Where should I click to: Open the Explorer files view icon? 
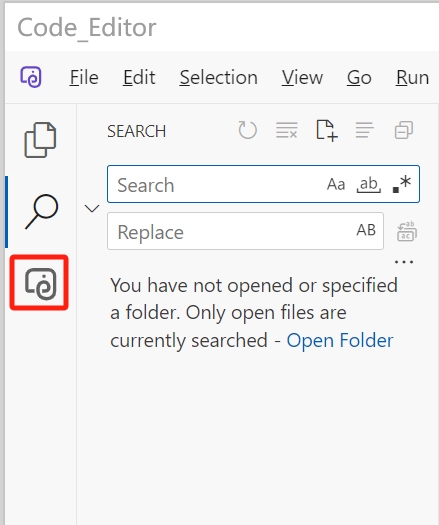[x=40, y=140]
